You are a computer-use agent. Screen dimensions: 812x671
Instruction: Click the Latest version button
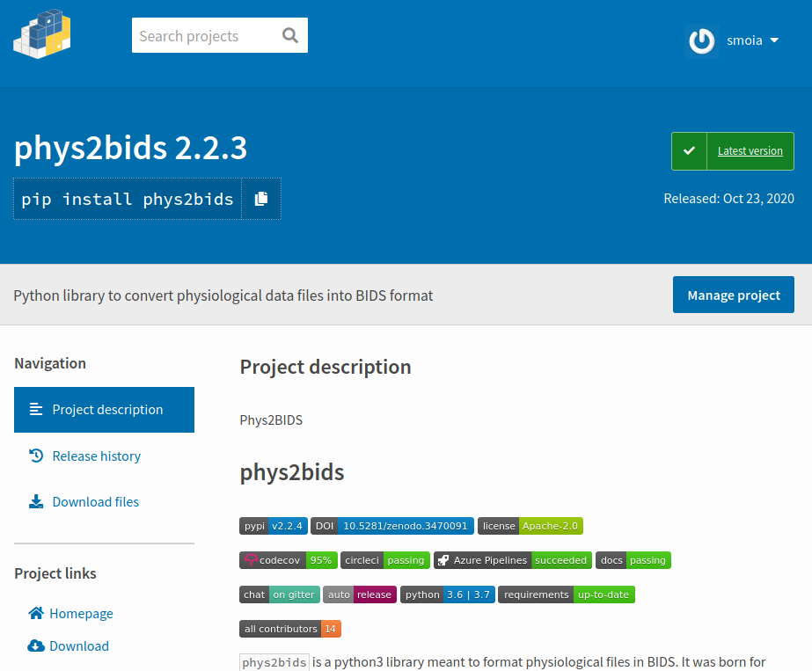click(732, 151)
